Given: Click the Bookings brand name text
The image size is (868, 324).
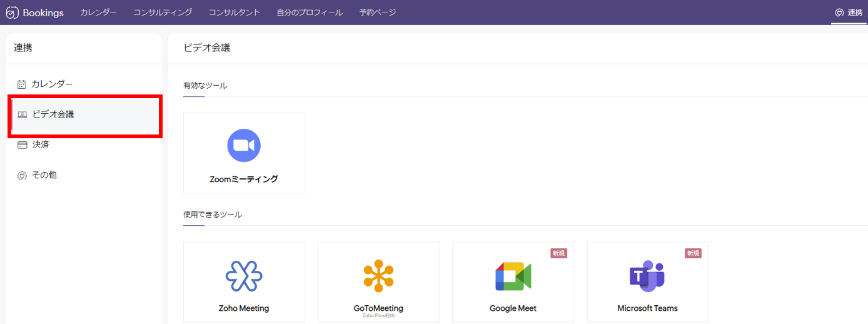Looking at the screenshot, I should 43,13.
